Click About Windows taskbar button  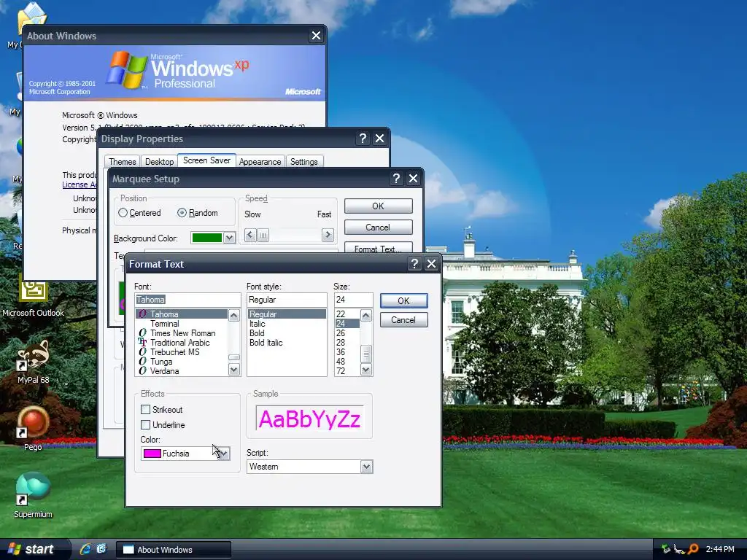point(174,550)
